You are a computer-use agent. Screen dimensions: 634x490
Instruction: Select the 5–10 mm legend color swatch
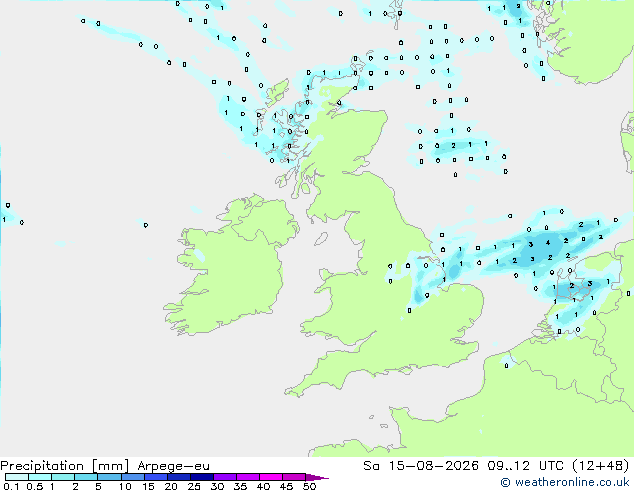pyautogui.click(x=109, y=477)
